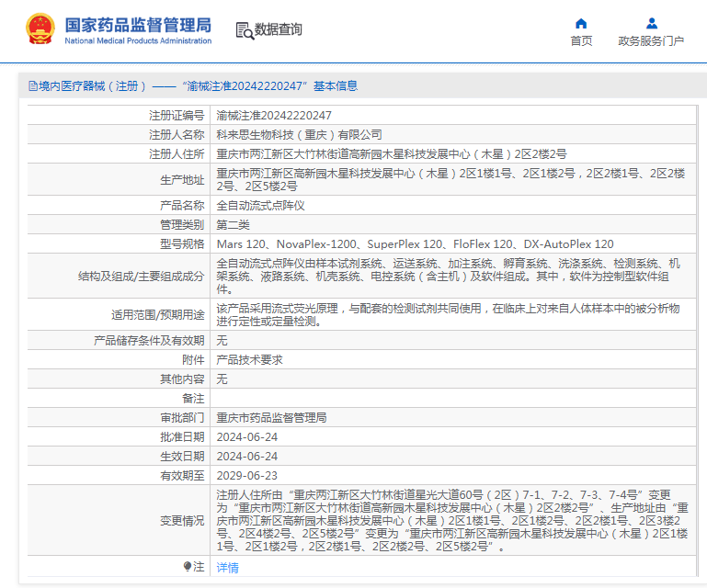
Task: Click the document icon before 境内医疗器械
Action: click(32, 86)
